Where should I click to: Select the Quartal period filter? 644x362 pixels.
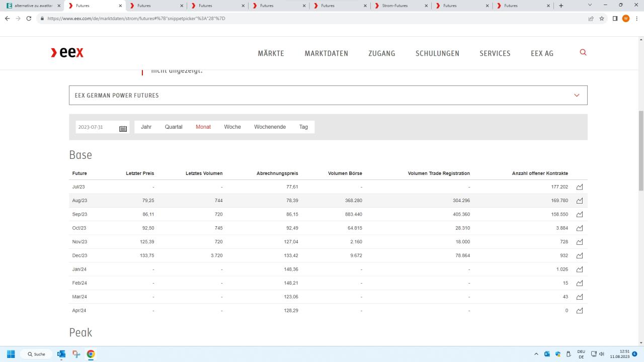coord(174,127)
